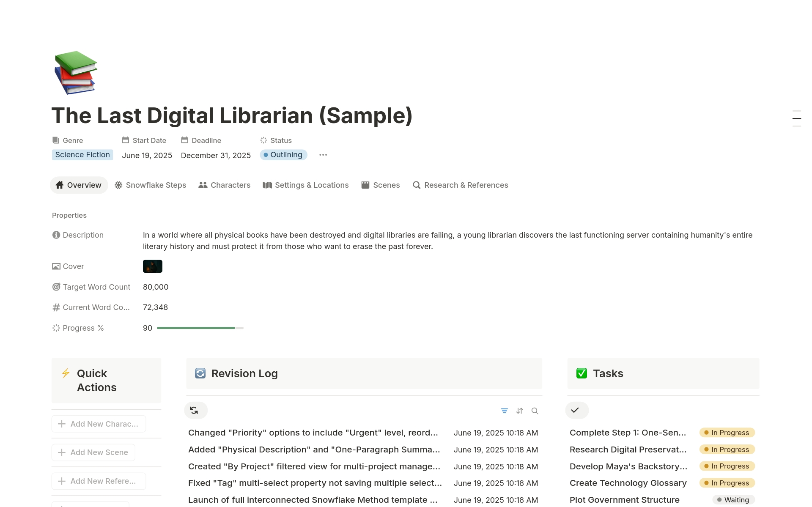Click the Revision Log refresh view icon
Screen dimensions: 812x507
pyautogui.click(x=194, y=410)
